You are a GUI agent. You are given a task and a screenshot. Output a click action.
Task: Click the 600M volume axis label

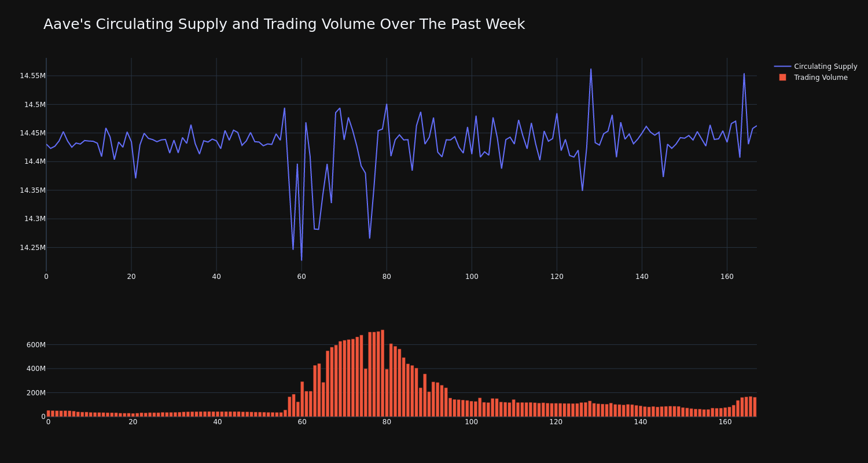coord(36,345)
